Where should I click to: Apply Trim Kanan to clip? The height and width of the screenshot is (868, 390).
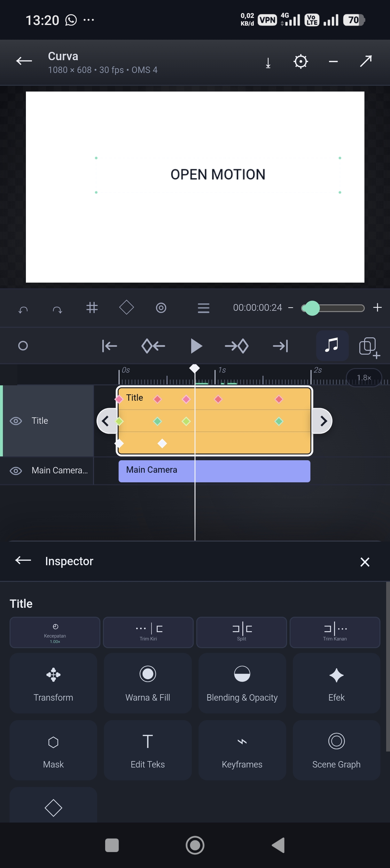(x=335, y=632)
